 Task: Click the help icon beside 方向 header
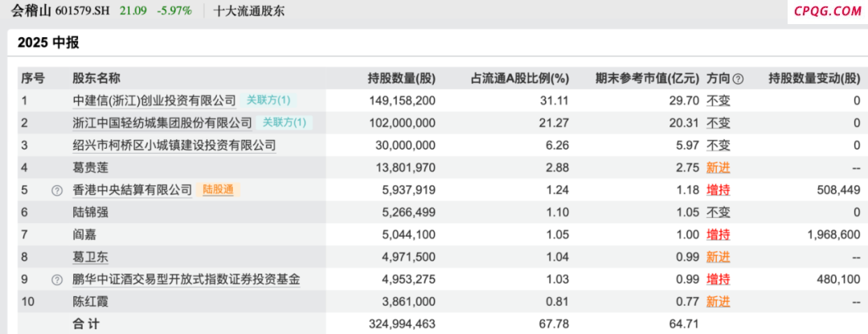[x=738, y=79]
